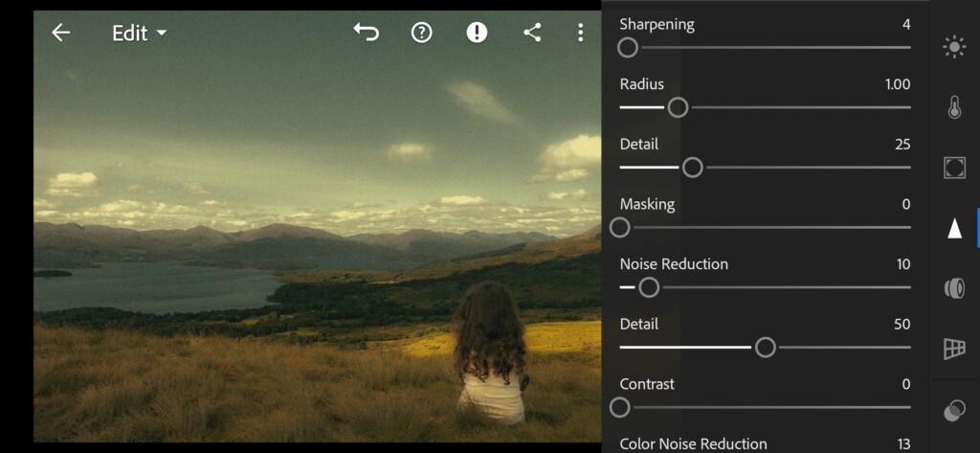
Task: Tap the landscape photo preview
Action: [318, 226]
